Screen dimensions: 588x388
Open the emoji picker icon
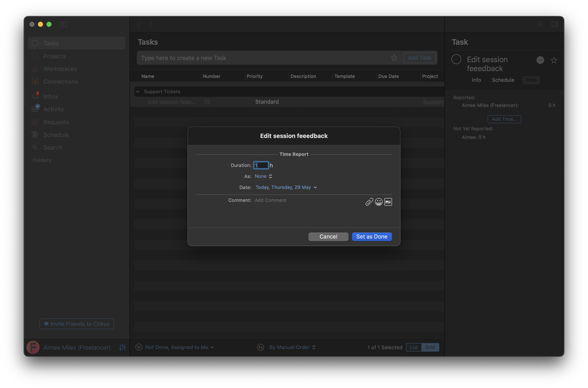coord(379,202)
